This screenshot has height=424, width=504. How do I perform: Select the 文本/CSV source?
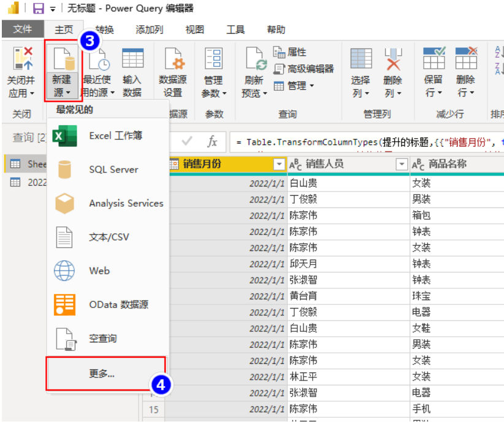(x=108, y=237)
